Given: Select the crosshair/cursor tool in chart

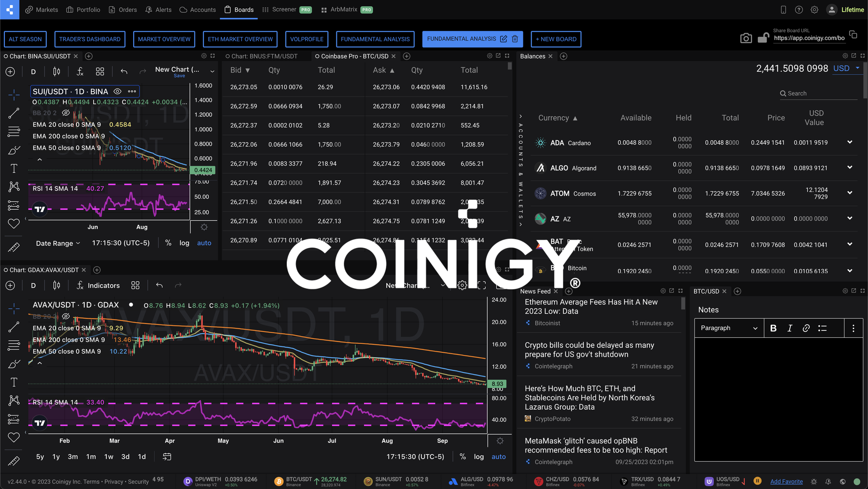Looking at the screenshot, I should (13, 93).
